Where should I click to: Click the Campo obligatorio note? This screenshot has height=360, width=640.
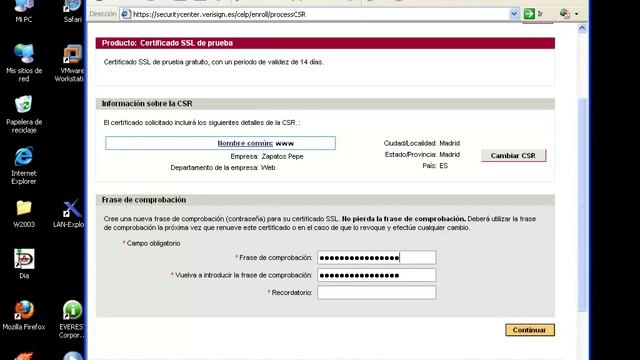151,243
